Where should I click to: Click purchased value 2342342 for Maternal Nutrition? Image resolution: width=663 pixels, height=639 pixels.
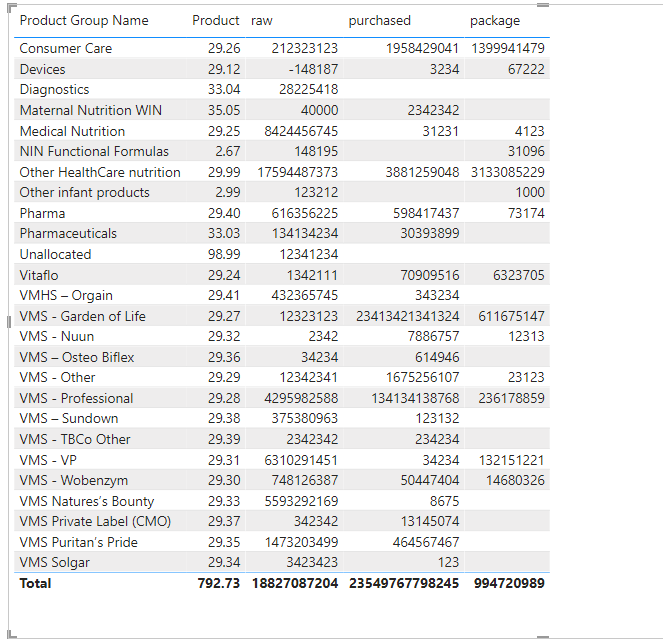coord(433,110)
